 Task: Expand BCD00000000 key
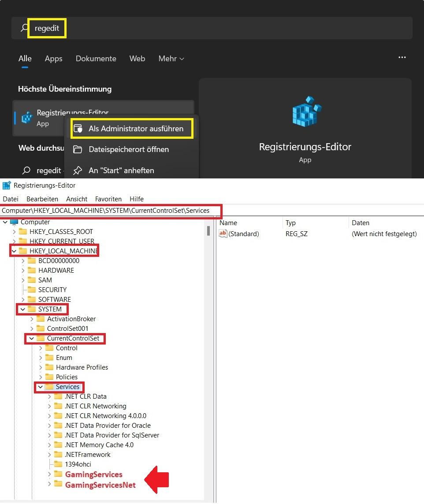23,261
